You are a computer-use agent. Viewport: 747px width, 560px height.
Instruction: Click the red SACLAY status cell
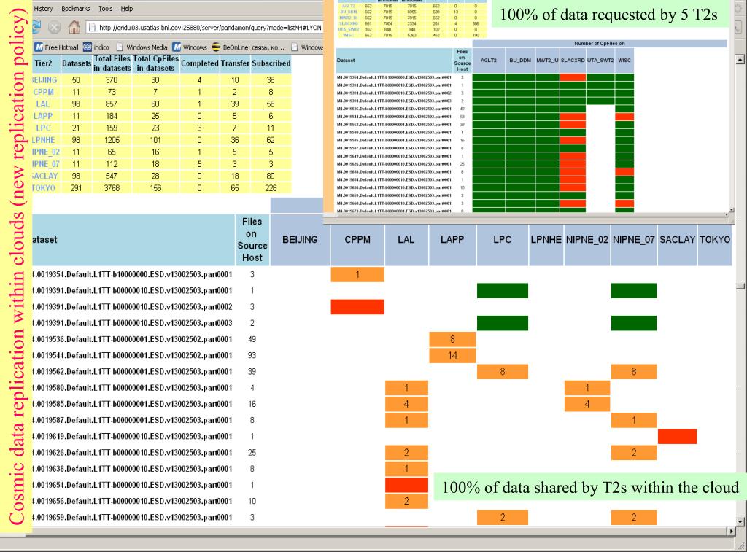(x=676, y=437)
